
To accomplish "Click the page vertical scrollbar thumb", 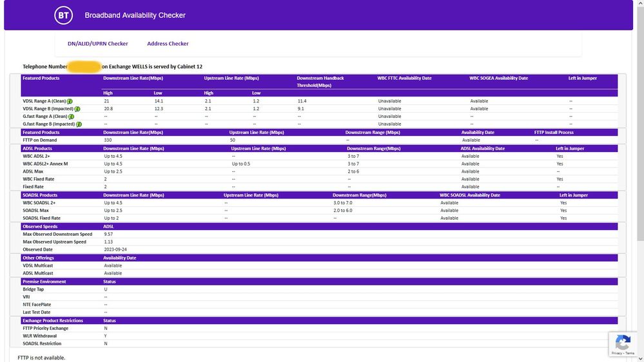I will coord(640,123).
